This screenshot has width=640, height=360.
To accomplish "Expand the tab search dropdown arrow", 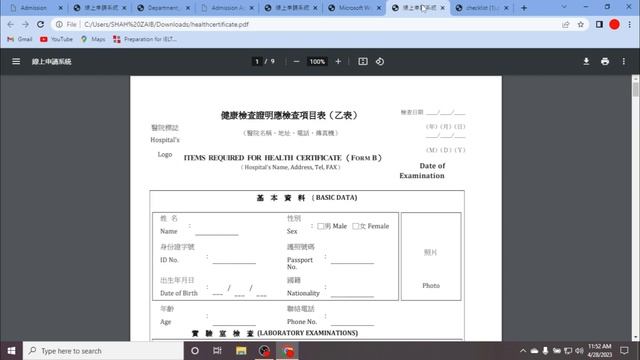I will click(x=564, y=7).
